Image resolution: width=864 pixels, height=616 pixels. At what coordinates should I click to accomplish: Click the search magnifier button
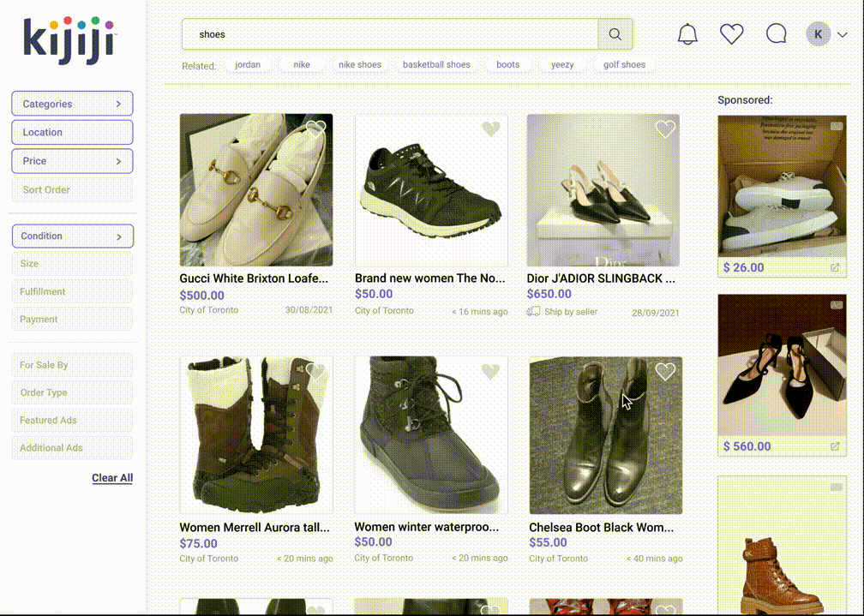[615, 34]
